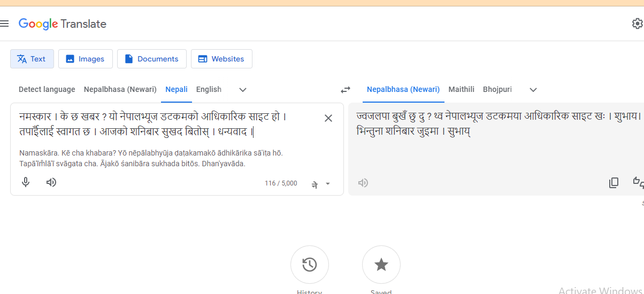Select Nepali as source language
Image resolution: width=644 pixels, height=294 pixels.
[177, 89]
